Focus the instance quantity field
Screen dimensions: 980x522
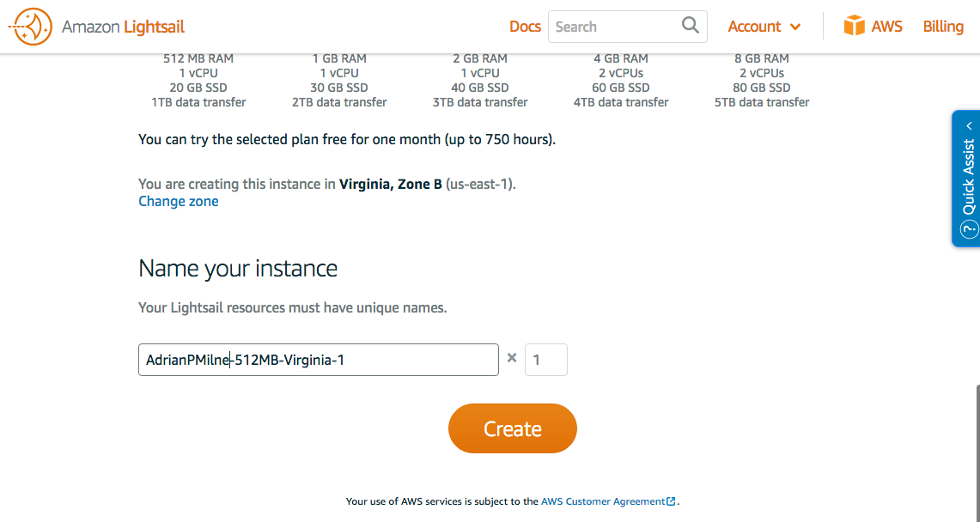click(x=545, y=360)
